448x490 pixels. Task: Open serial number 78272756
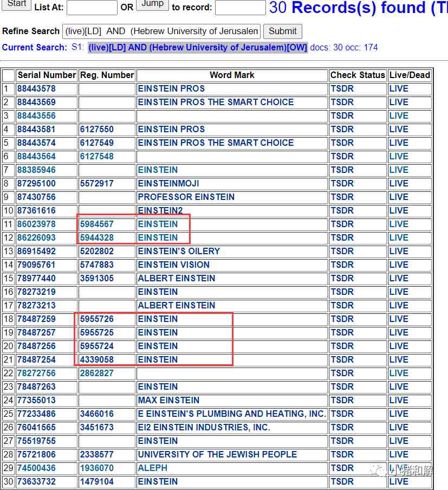[36, 373]
